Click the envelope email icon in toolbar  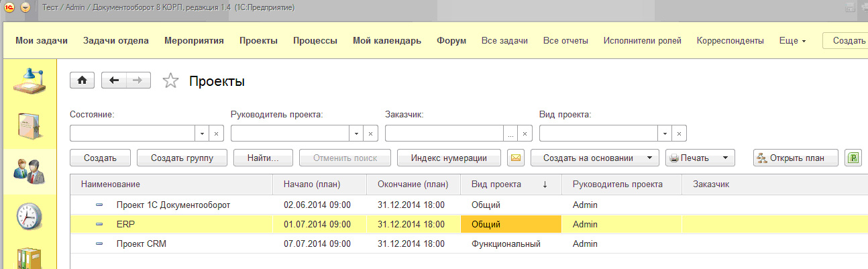(515, 158)
